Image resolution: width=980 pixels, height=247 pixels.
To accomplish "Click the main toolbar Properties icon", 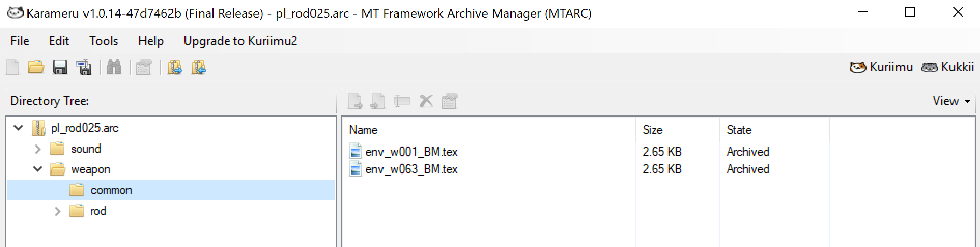I will [144, 67].
